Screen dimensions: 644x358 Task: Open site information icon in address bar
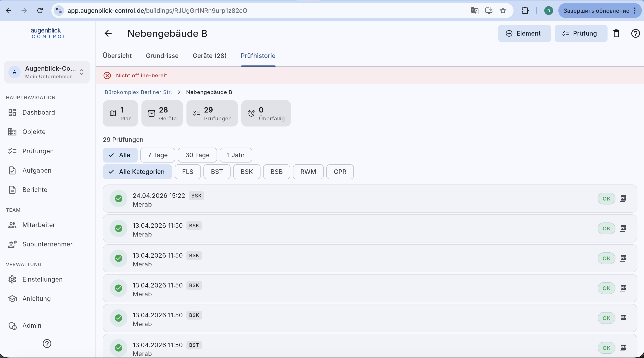point(59,11)
